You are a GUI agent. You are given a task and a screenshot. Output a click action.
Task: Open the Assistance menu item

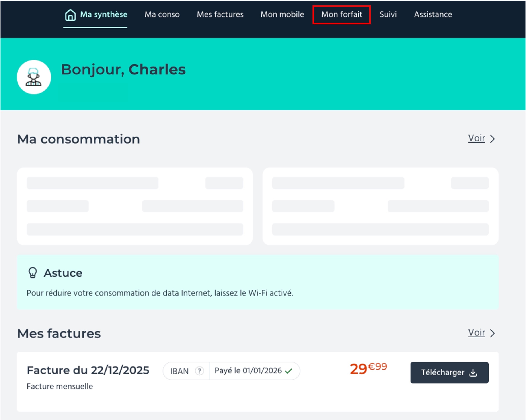433,14
